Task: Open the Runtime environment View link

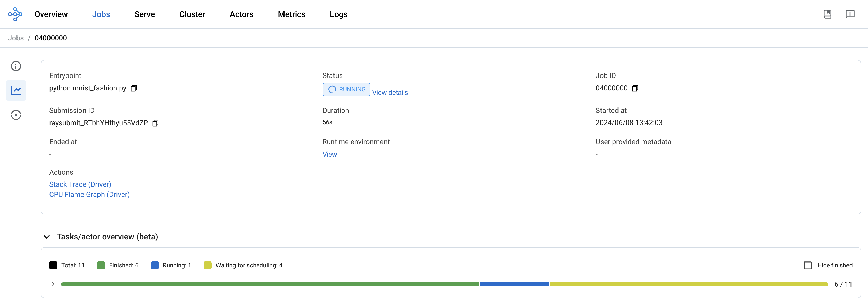Action: click(x=330, y=153)
